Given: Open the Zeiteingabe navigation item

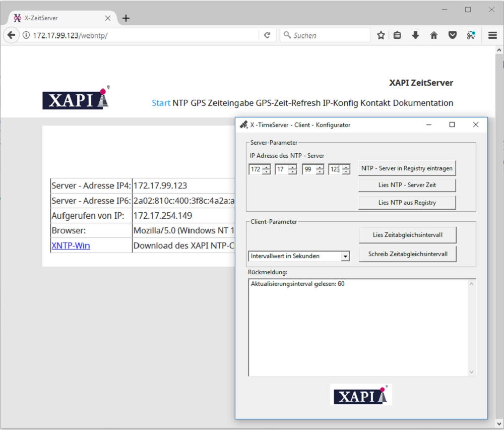Looking at the screenshot, I should pos(230,103).
